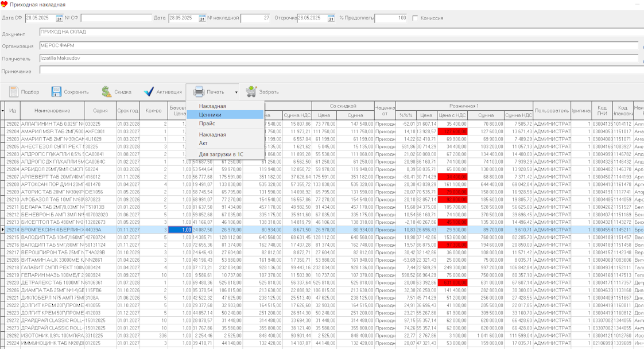Click the Подбор toolbar icon
This screenshot has height=349, width=644.
(x=14, y=92)
